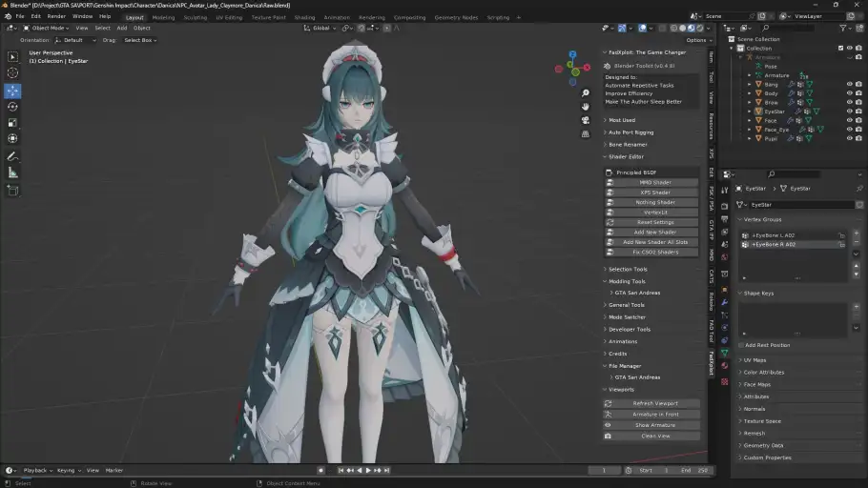The width and height of the screenshot is (868, 488).
Task: Play the animation forward
Action: tap(368, 470)
